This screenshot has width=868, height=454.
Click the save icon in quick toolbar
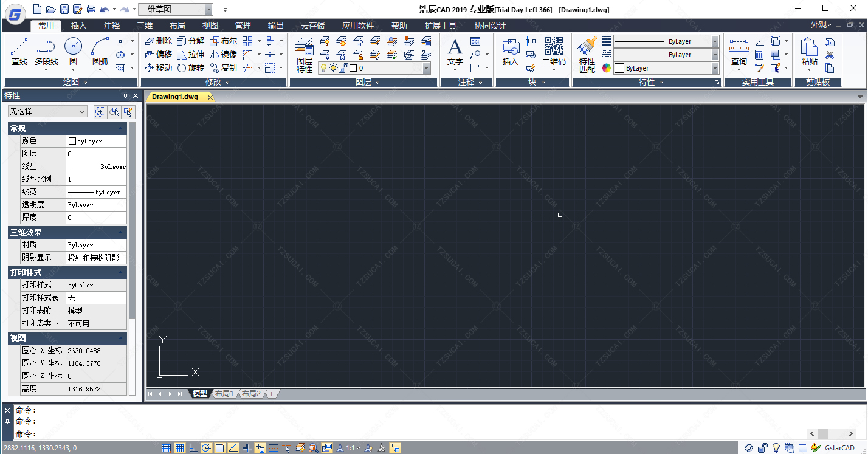point(64,9)
